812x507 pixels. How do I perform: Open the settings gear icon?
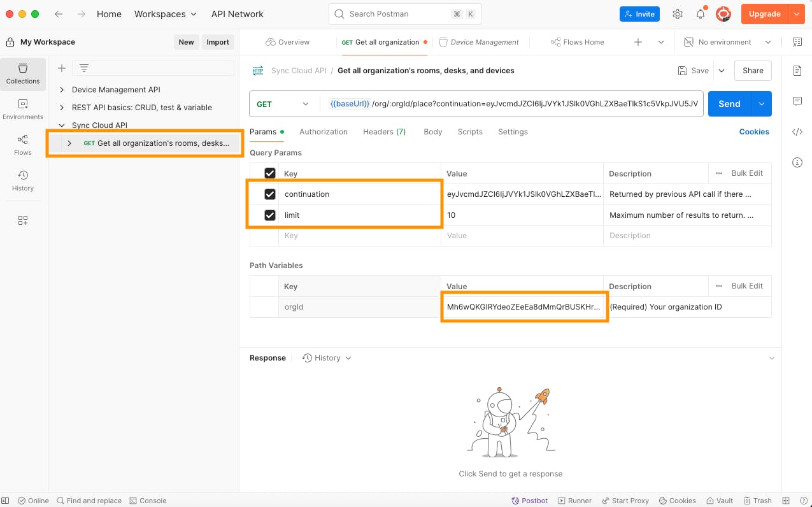pos(678,14)
